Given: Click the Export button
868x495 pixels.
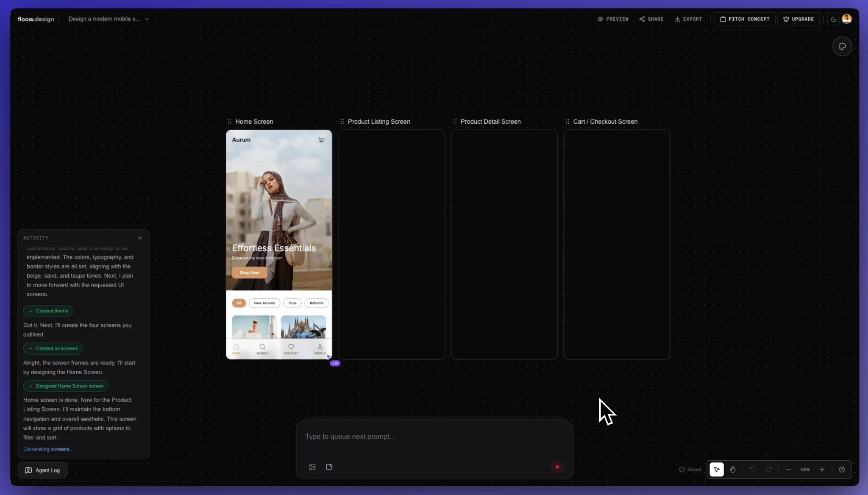Looking at the screenshot, I should pos(688,19).
